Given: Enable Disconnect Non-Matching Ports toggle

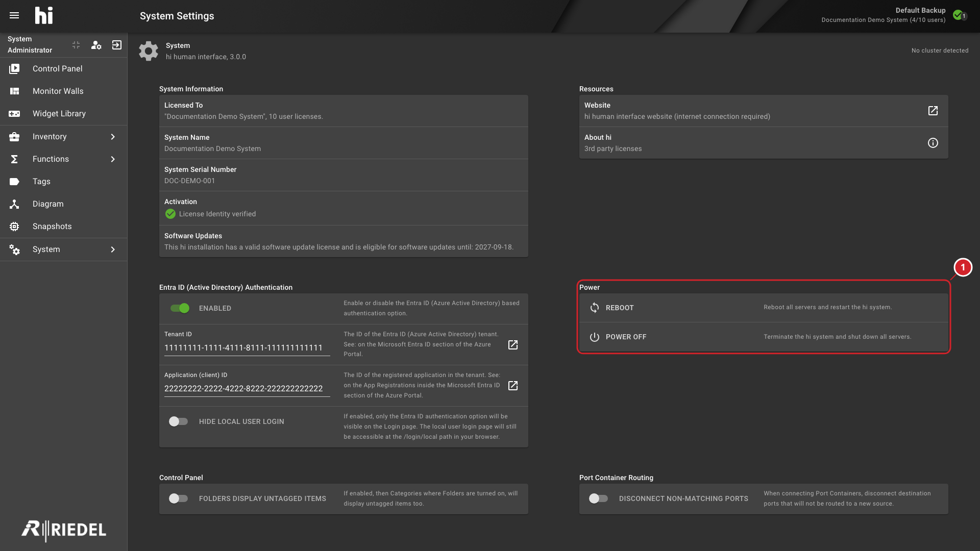Looking at the screenshot, I should [x=599, y=498].
